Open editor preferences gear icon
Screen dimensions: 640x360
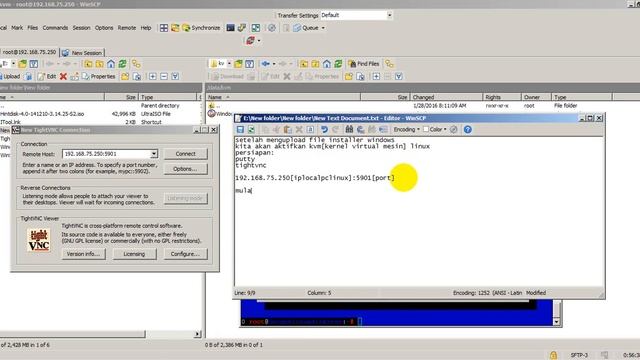(453, 129)
